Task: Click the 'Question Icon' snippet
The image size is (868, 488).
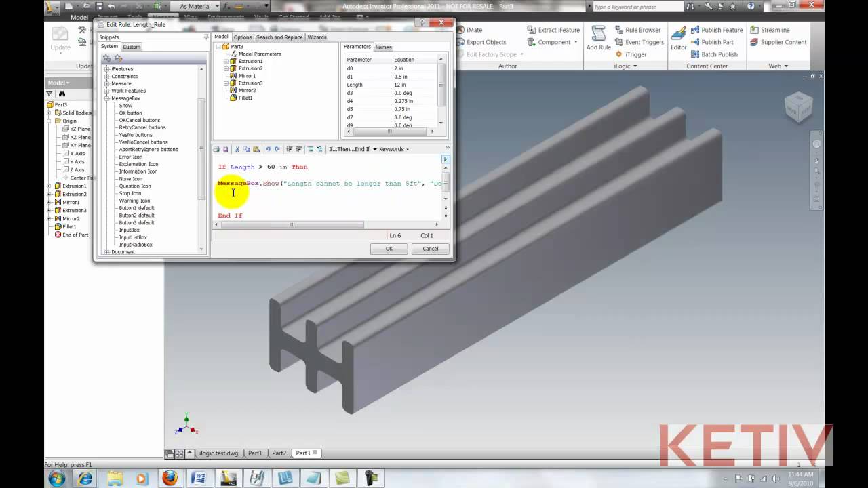Action: click(x=135, y=186)
